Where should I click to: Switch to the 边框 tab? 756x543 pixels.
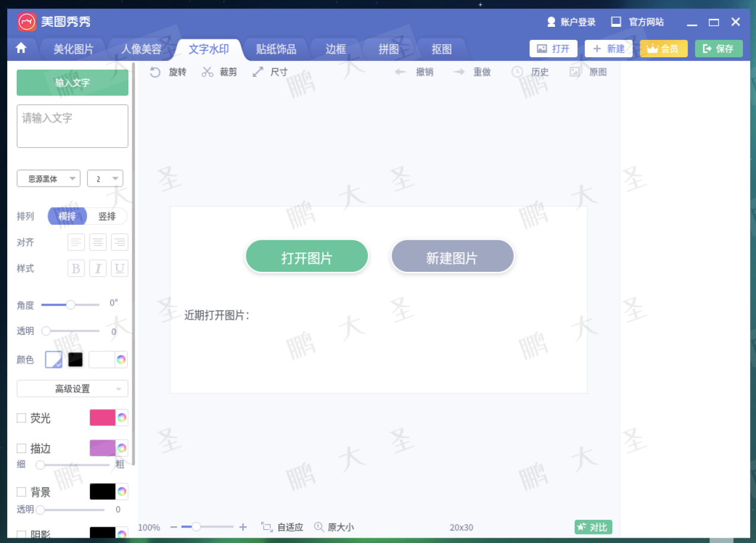click(x=336, y=49)
